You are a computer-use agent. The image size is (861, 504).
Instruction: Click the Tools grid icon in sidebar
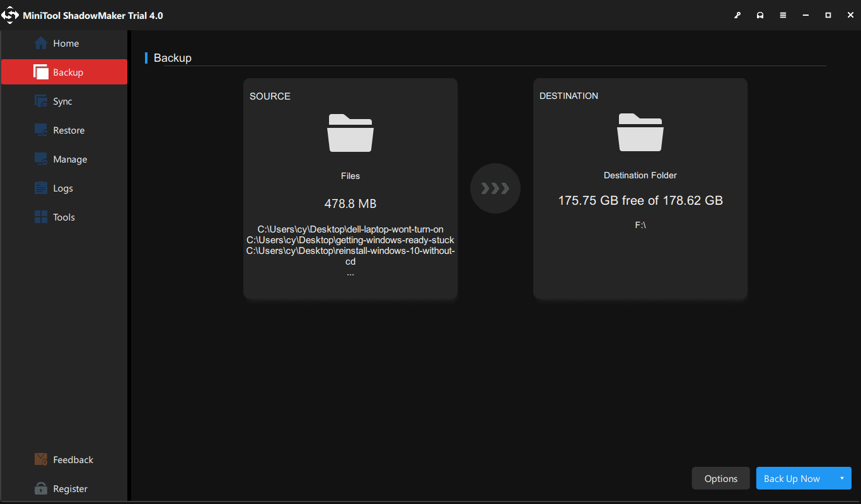[41, 217]
